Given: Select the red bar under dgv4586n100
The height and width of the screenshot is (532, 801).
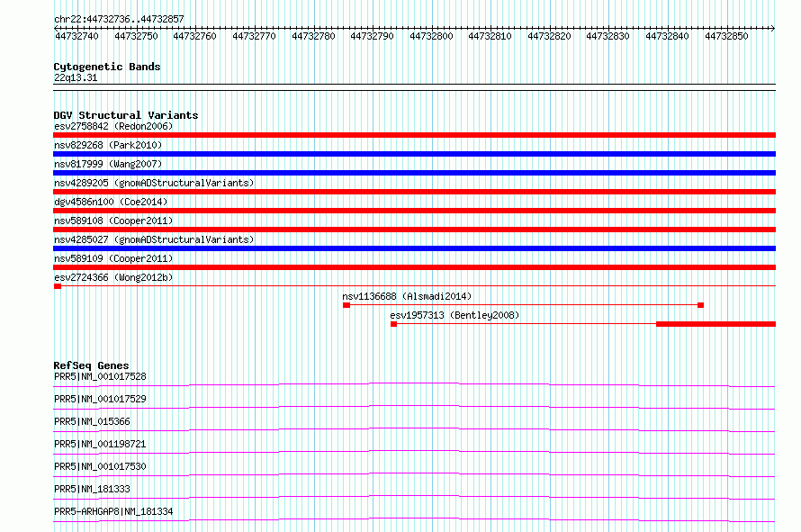Looking at the screenshot, I should (x=414, y=211).
